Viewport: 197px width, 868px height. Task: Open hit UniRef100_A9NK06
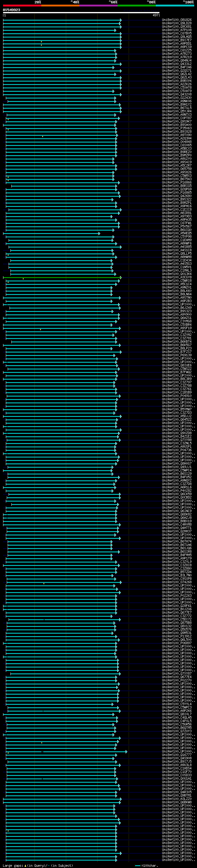click(177, 101)
